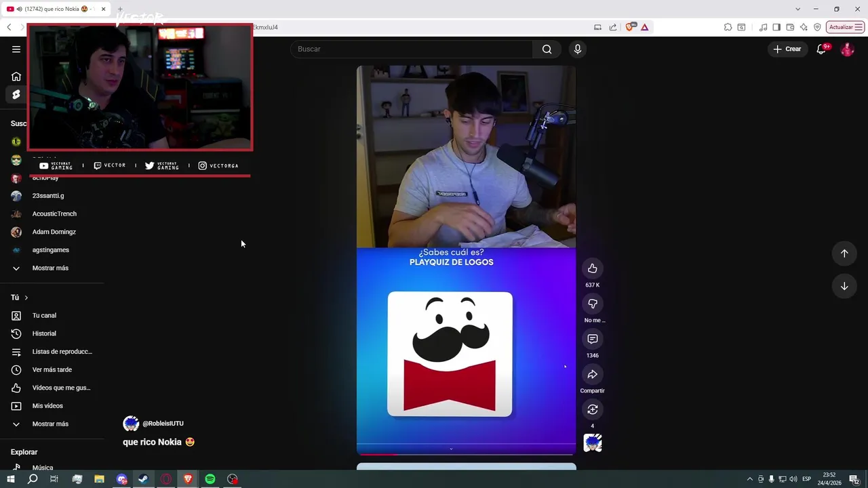Click the Short video player
The height and width of the screenshot is (488, 868).
click(466, 260)
